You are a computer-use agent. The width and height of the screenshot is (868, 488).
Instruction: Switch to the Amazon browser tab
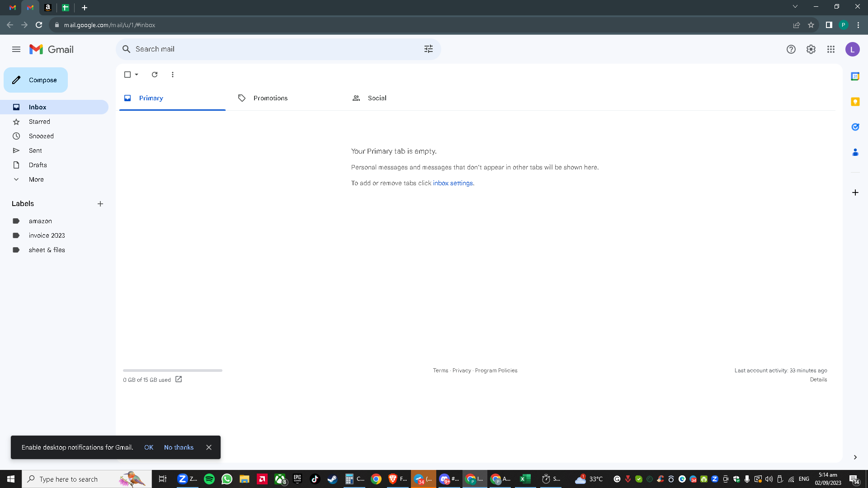pyautogui.click(x=48, y=8)
